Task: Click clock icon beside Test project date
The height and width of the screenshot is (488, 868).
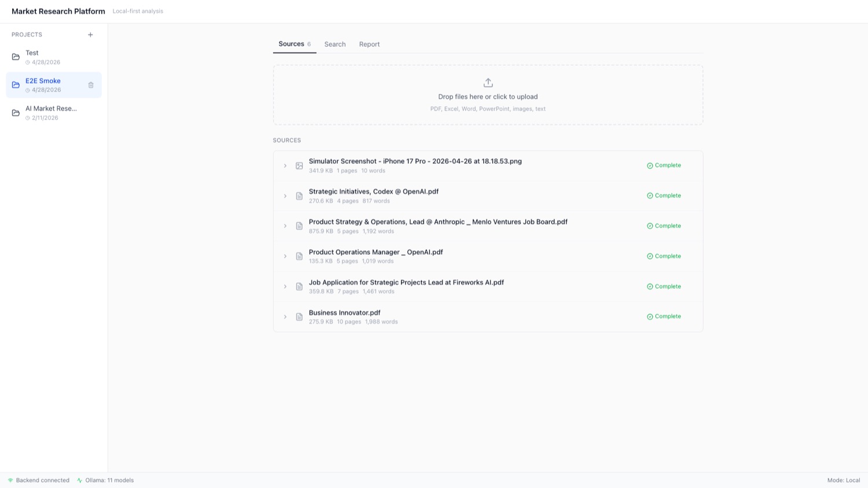Action: [x=27, y=63]
